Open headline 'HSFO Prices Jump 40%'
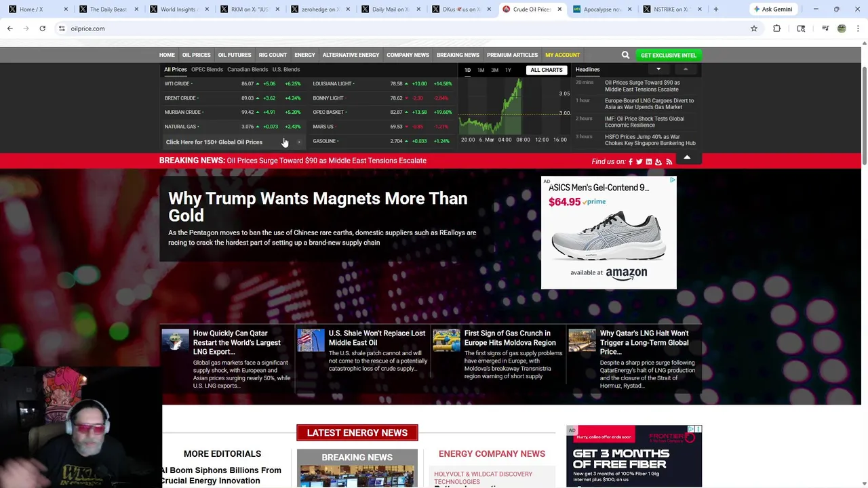 650,140
